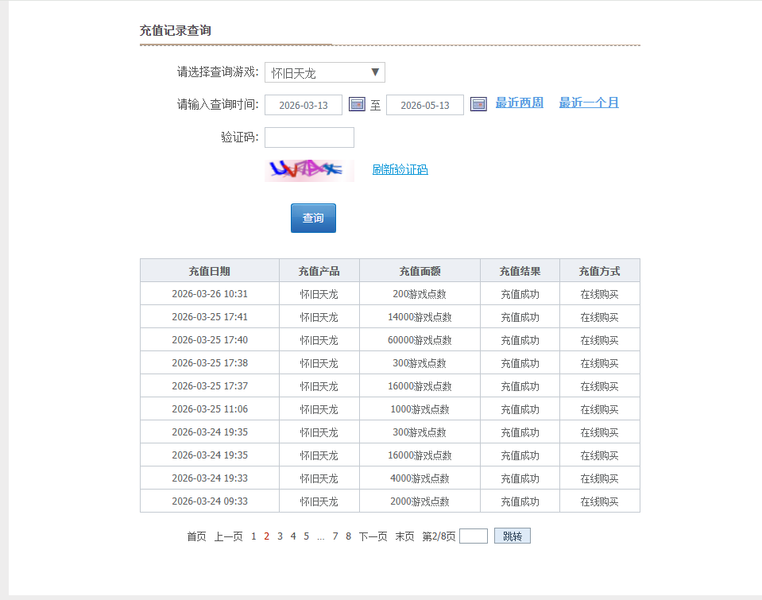Click the 最近两周 link
Viewport: 762px width, 600px height.
520,103
